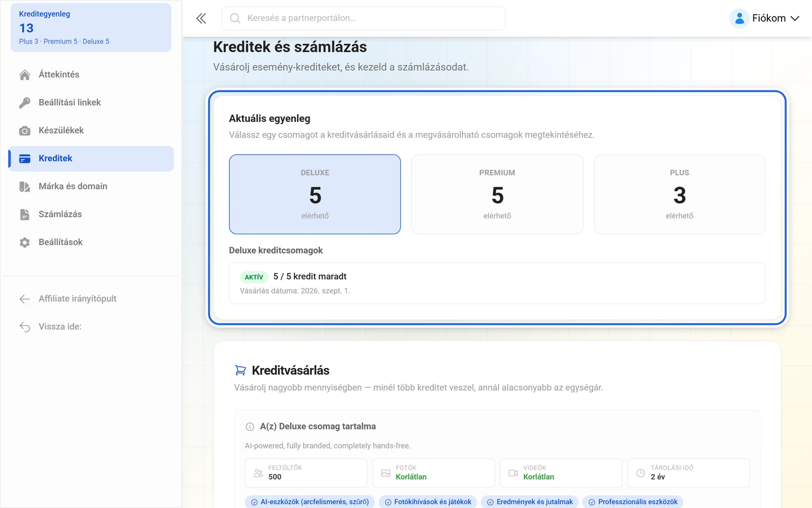Select the Plus credit balance card
Screen dimensions: 812x508
679,194
